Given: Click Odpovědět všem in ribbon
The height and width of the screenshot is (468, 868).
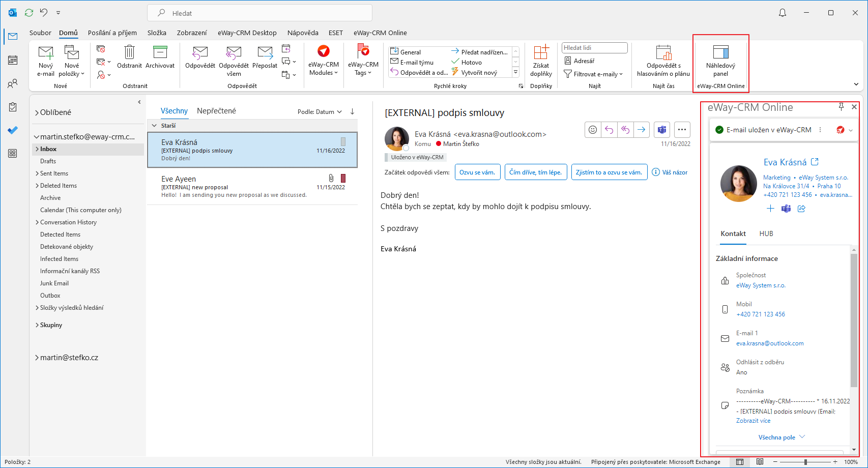Looking at the screenshot, I should (234, 61).
